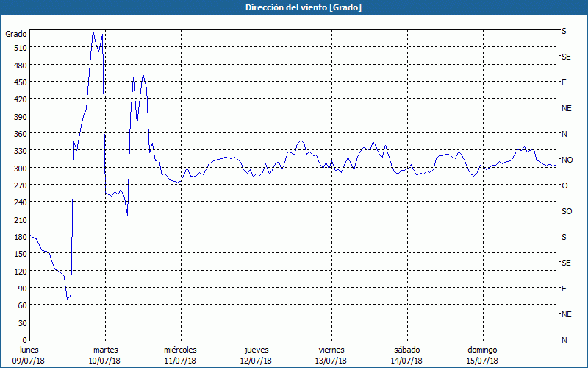Select the 'lunes' day label
The height and width of the screenshot is (368, 588).
29,350
